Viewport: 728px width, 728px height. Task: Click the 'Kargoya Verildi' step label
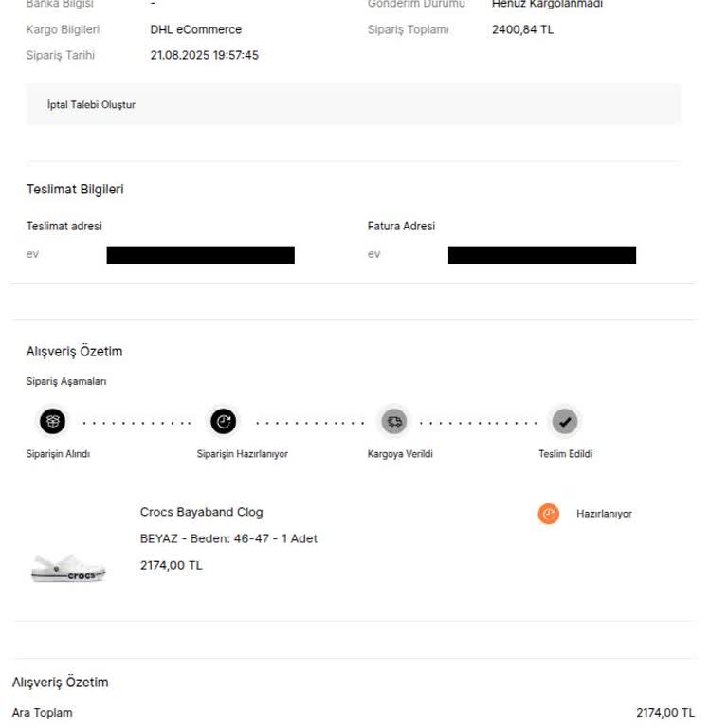400,454
